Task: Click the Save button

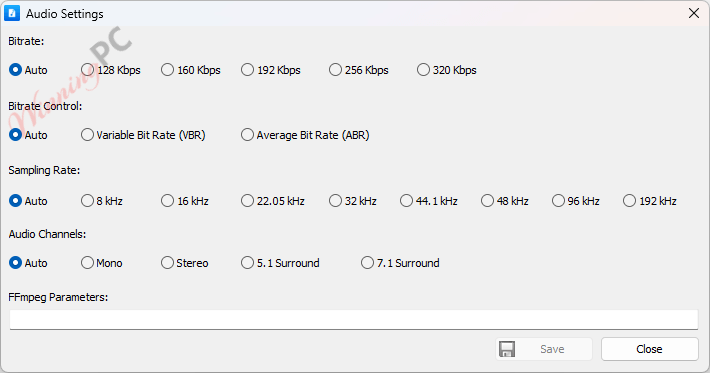Action: click(x=544, y=349)
